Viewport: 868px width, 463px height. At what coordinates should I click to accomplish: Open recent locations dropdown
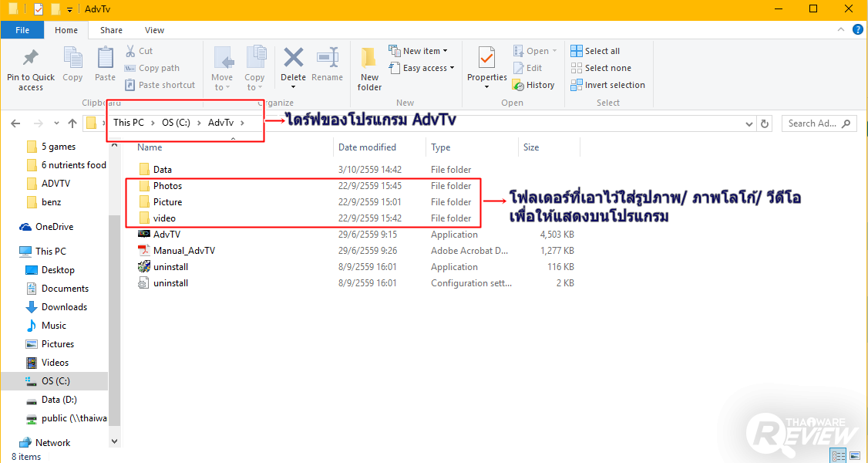pos(56,123)
